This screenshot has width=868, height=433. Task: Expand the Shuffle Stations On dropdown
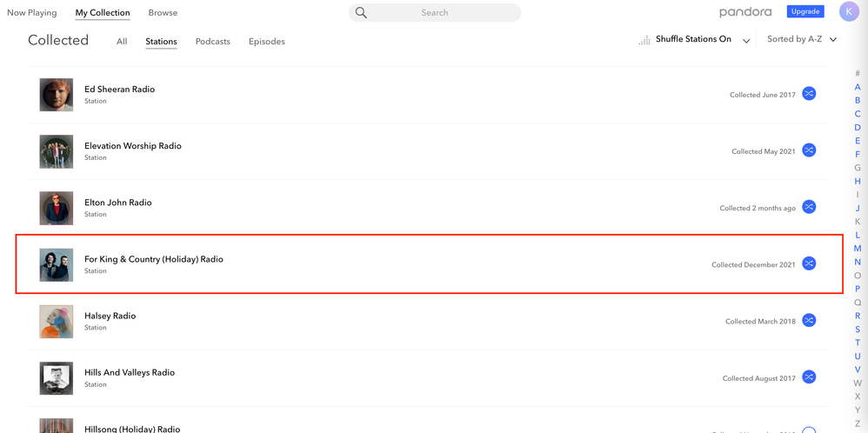[746, 40]
